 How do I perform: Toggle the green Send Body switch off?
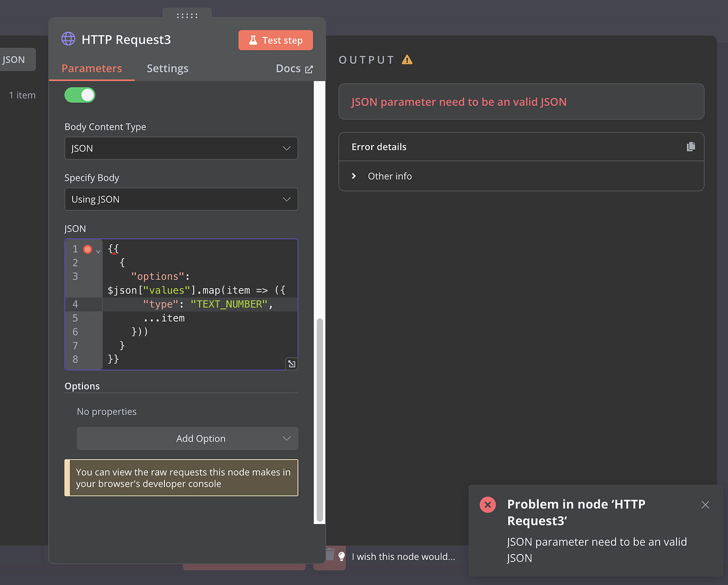(x=80, y=95)
